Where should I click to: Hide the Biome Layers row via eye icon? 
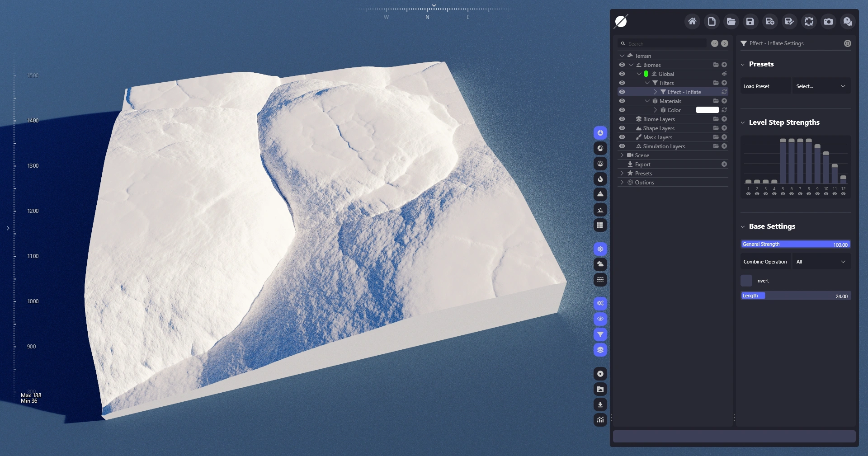[x=622, y=119]
